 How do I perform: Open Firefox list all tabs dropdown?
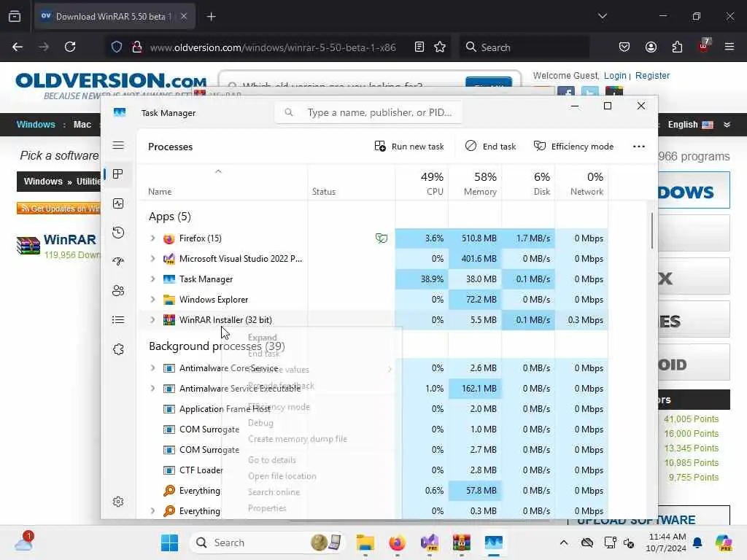(602, 16)
